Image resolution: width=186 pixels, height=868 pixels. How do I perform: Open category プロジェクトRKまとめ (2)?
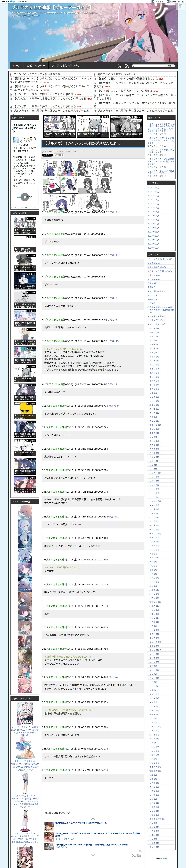(160, 259)
